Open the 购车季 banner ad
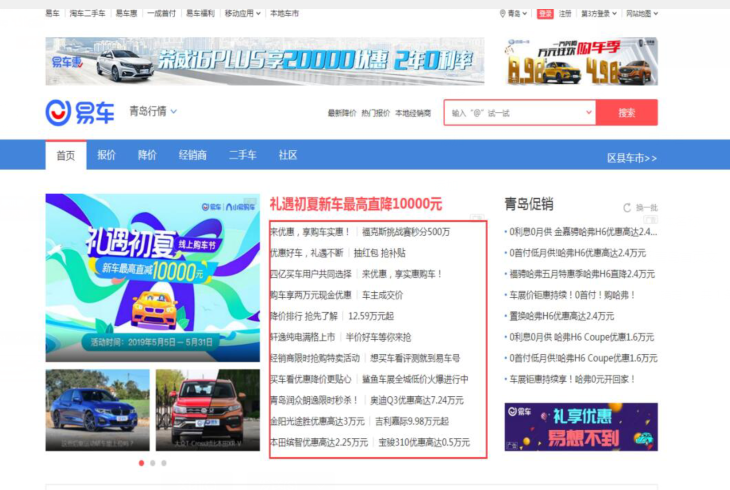This screenshot has width=730, height=490. [x=581, y=61]
